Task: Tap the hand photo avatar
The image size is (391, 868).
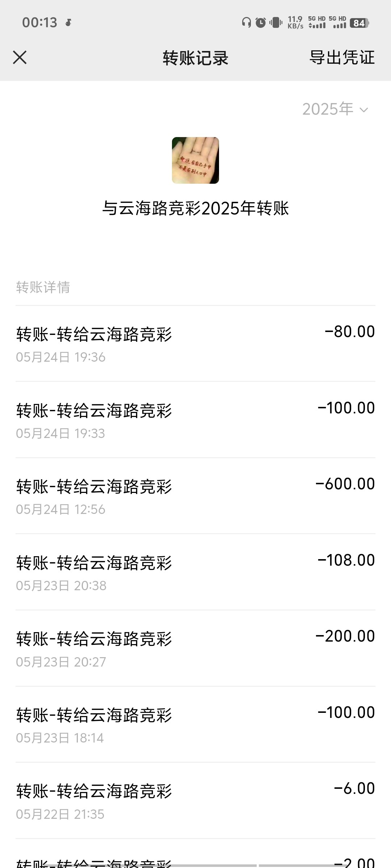Action: coord(195,160)
